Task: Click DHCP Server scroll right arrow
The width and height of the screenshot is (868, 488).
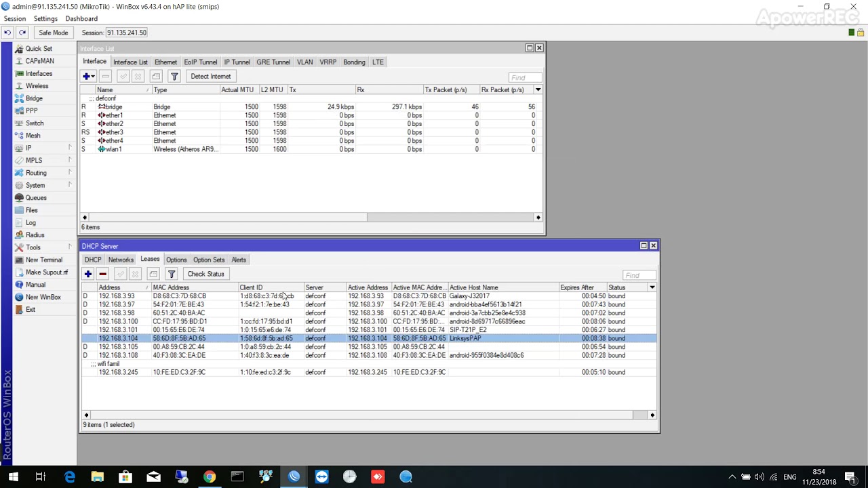Action: (652, 415)
